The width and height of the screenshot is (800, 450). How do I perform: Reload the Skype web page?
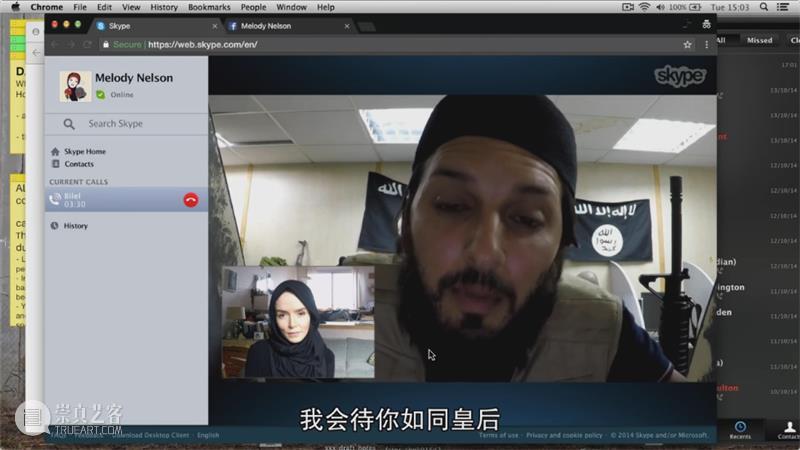point(87,45)
